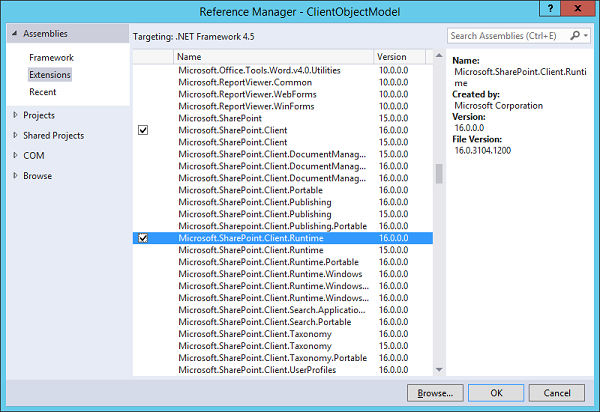Click the Cancel button
The width and height of the screenshot is (600, 412).
tap(557, 393)
